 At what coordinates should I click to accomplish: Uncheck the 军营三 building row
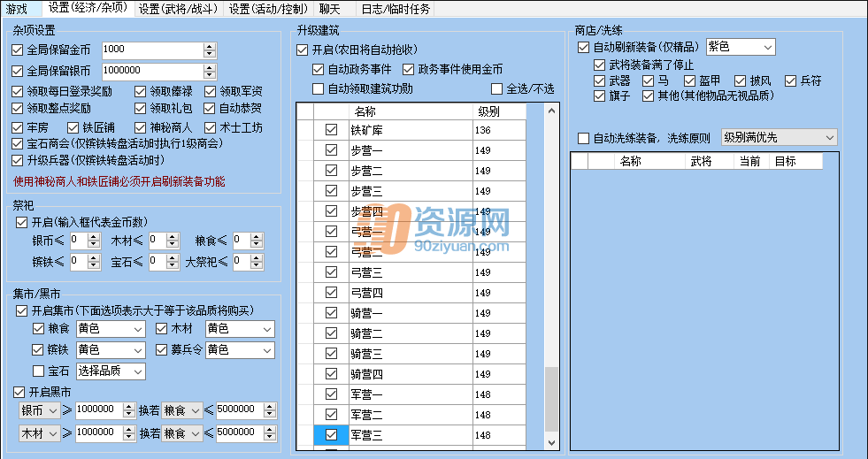(331, 435)
